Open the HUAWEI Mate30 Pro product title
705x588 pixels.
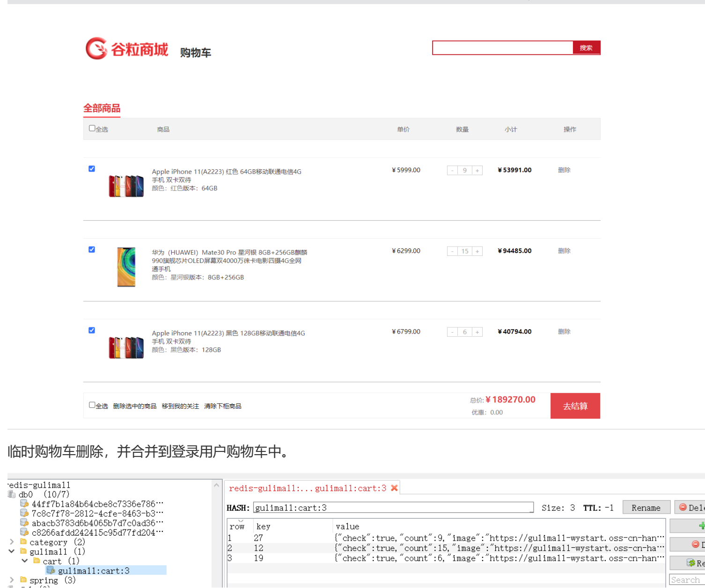tap(229, 261)
